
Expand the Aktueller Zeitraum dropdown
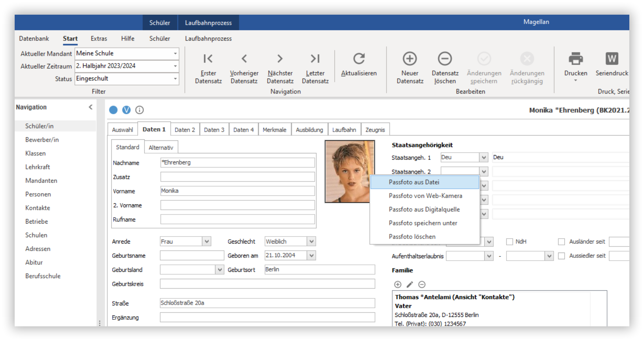[175, 66]
